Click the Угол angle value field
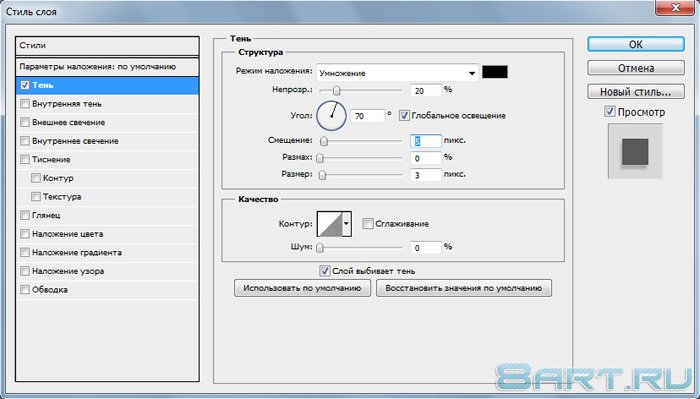Viewport: 700px width, 399px height. click(367, 116)
